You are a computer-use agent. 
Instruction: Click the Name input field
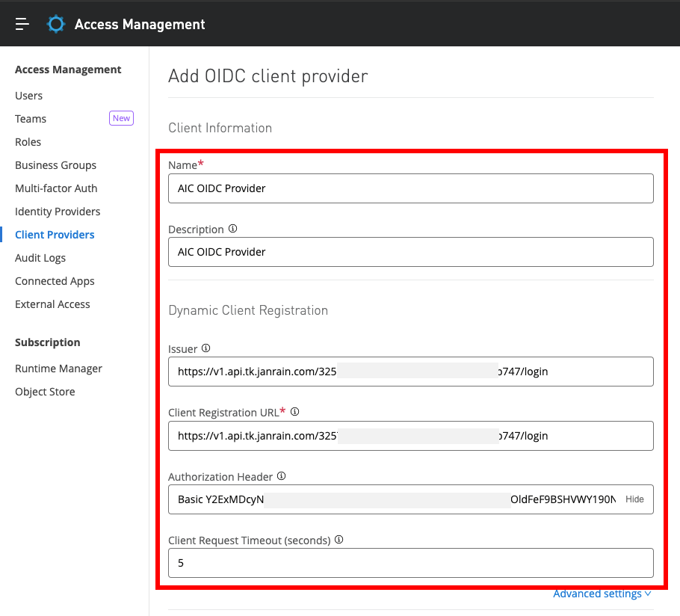click(410, 188)
